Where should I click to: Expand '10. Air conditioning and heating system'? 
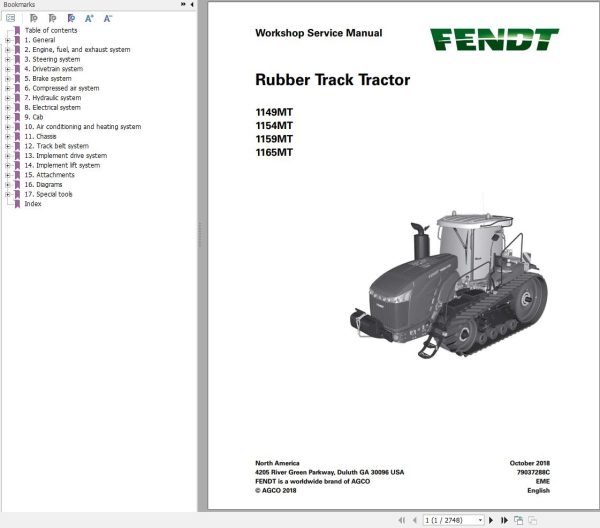tap(8, 127)
